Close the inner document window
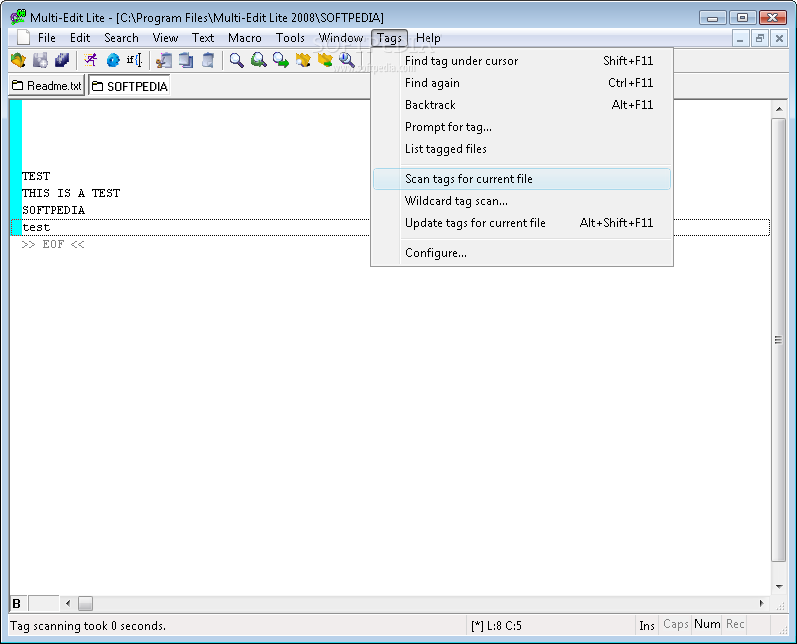The height and width of the screenshot is (644, 797). [x=779, y=38]
